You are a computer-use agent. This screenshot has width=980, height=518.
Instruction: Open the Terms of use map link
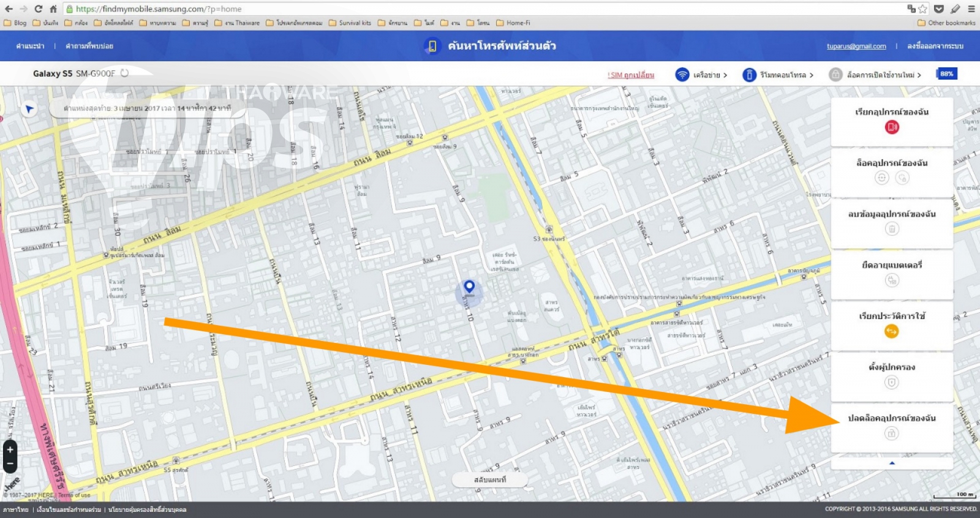(74, 495)
